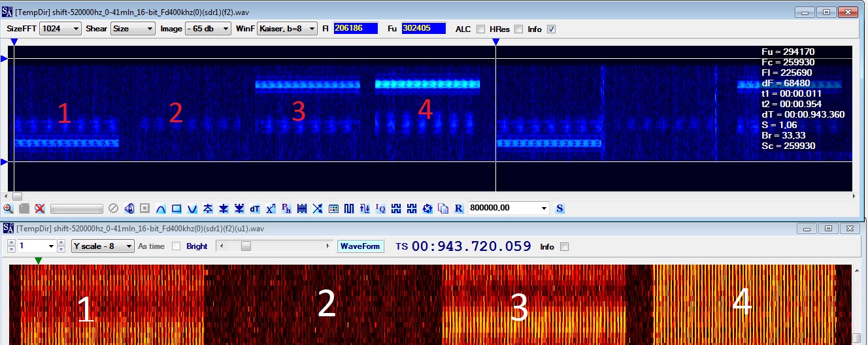Select the band-pass arch filter icon

click(161, 208)
